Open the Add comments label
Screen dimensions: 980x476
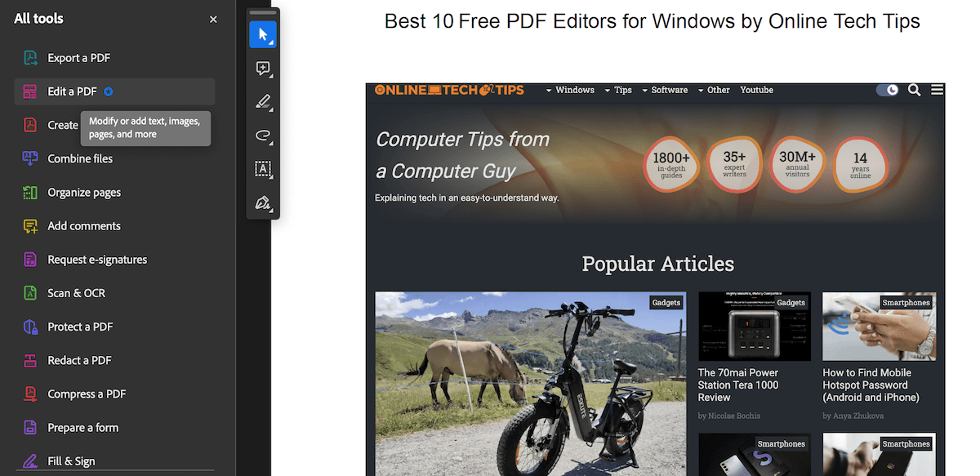[x=84, y=226]
